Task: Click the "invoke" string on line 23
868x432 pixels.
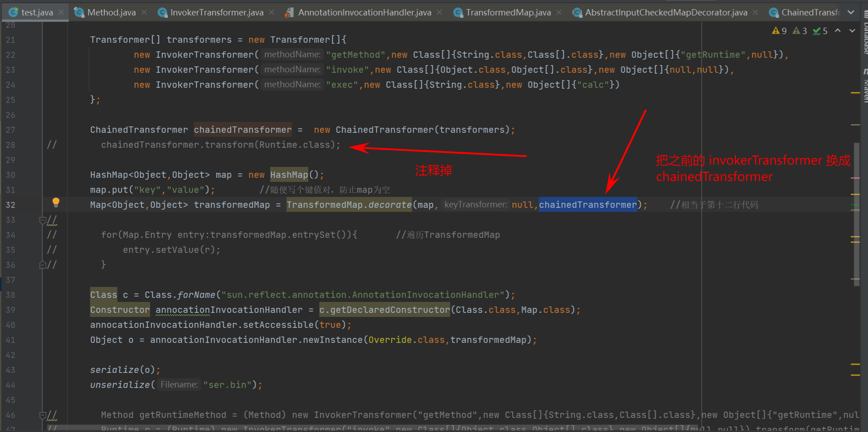Action: pos(347,70)
